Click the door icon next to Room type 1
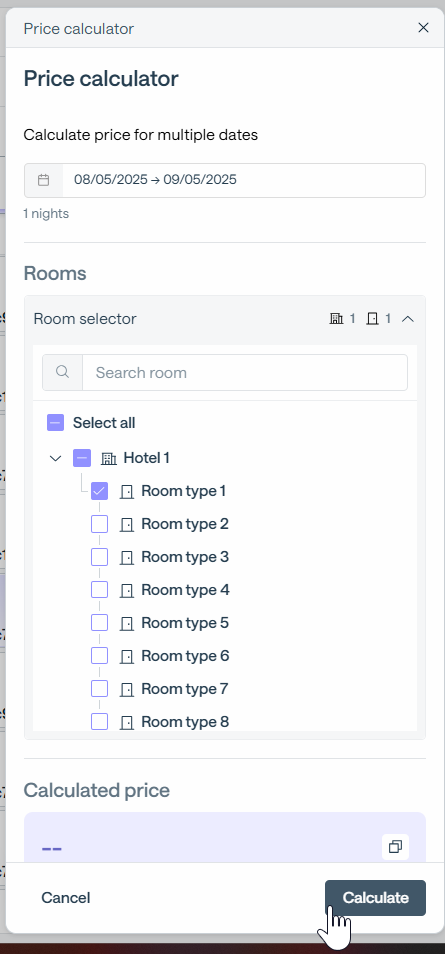The image size is (445, 954). coord(127,492)
